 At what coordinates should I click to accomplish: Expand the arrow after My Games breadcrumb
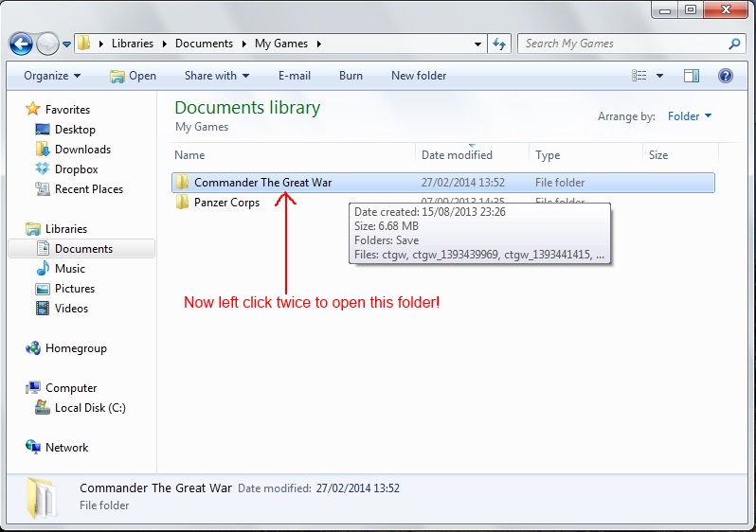(x=318, y=44)
